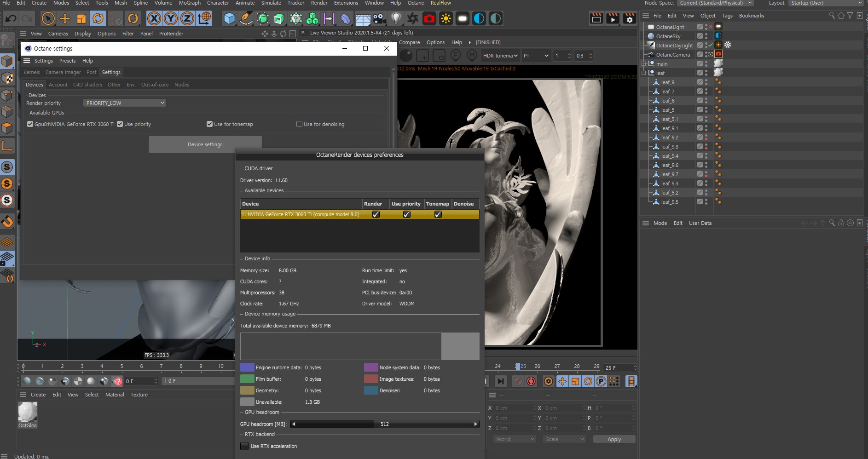Click the GPU headroom slider bar
The height and width of the screenshot is (459, 868).
tap(385, 424)
